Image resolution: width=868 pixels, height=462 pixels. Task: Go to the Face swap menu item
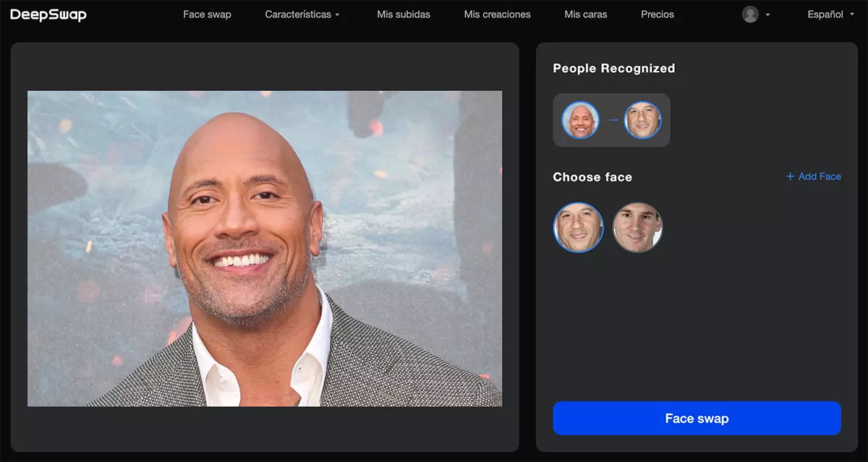click(208, 14)
